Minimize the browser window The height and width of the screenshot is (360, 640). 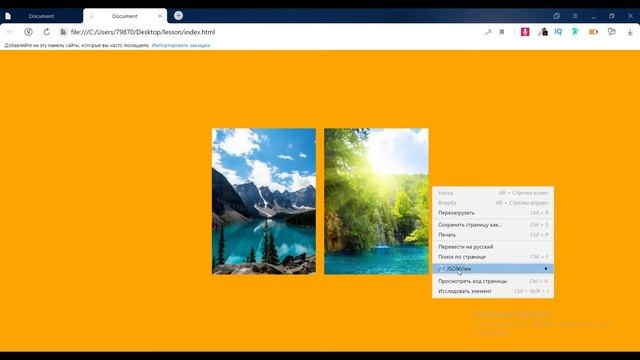593,16
